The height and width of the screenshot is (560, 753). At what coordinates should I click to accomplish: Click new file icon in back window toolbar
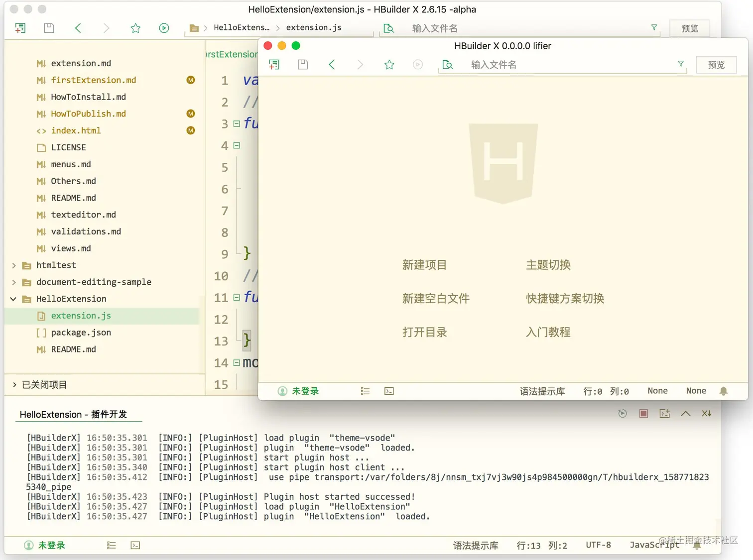coord(20,28)
